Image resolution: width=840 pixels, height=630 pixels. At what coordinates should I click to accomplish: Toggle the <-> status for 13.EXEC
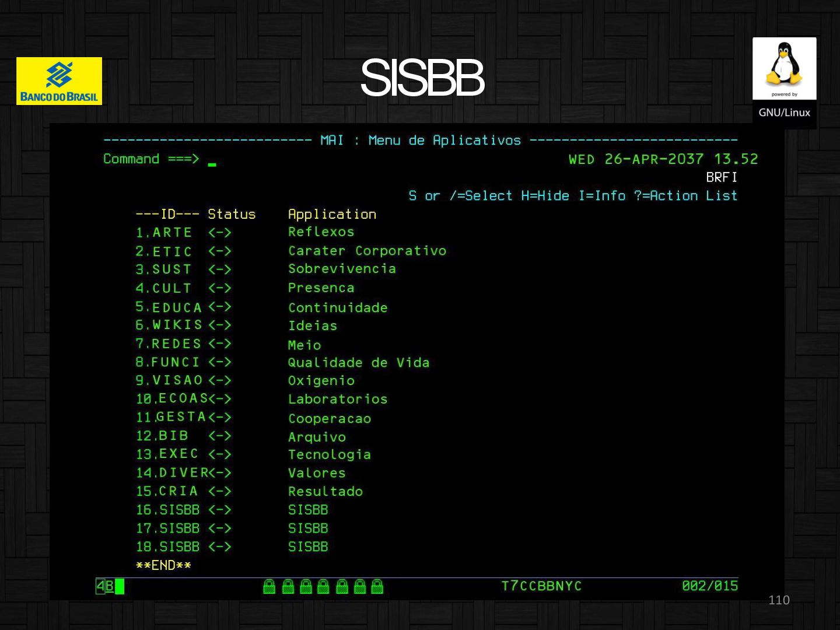click(220, 454)
